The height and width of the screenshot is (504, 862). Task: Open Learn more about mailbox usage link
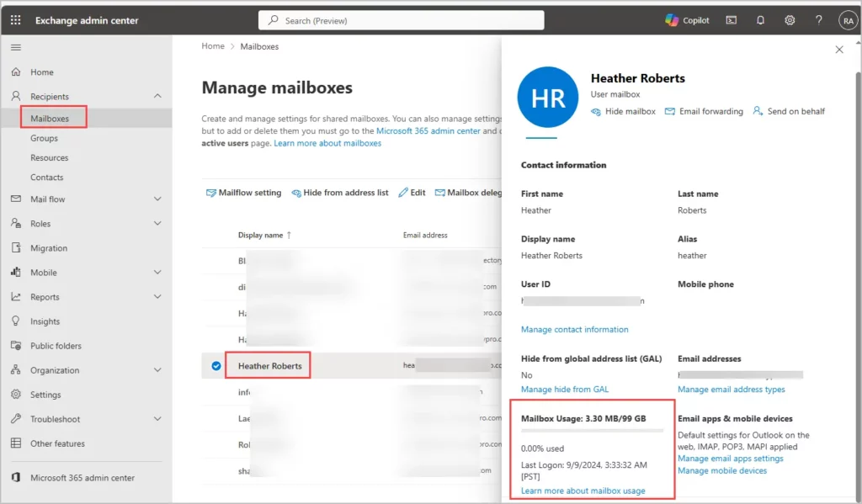tap(583, 491)
